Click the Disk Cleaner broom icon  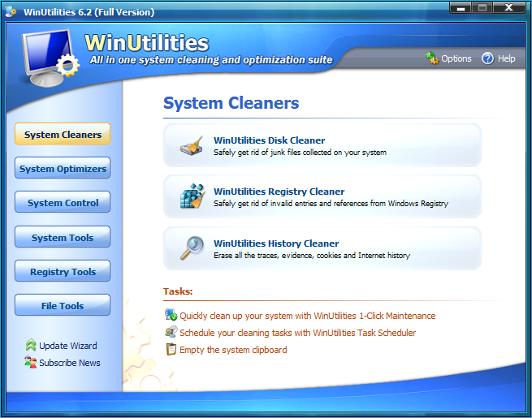click(192, 146)
